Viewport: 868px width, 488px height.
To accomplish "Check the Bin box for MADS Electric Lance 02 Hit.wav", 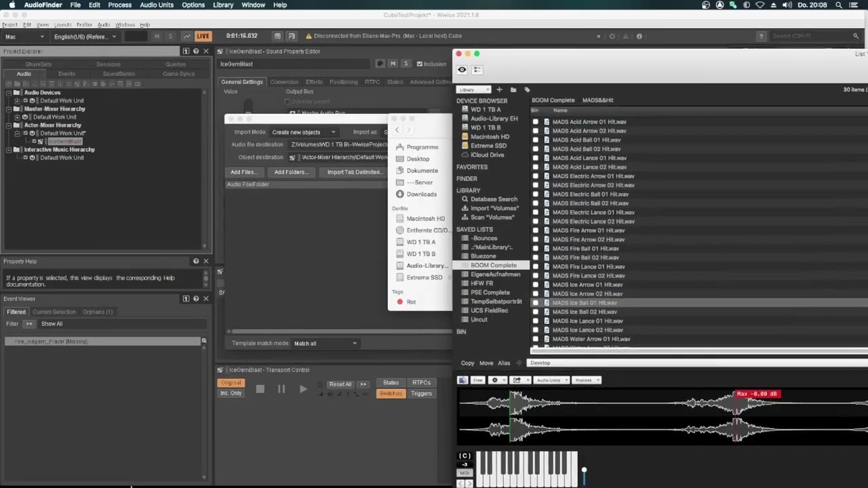I will [x=536, y=222].
